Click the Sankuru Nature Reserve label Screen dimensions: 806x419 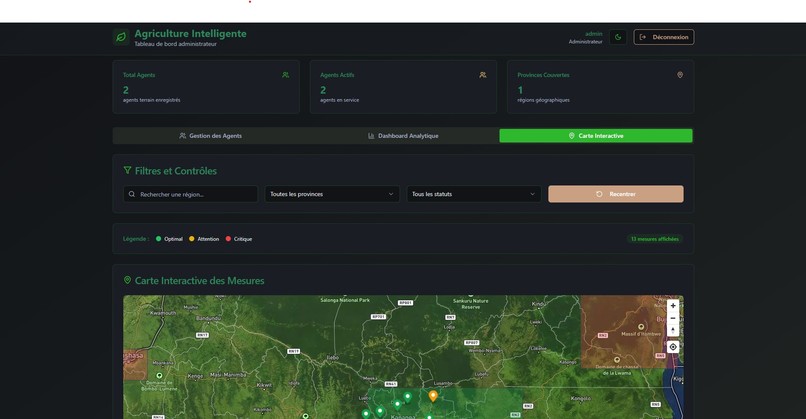[x=470, y=304]
